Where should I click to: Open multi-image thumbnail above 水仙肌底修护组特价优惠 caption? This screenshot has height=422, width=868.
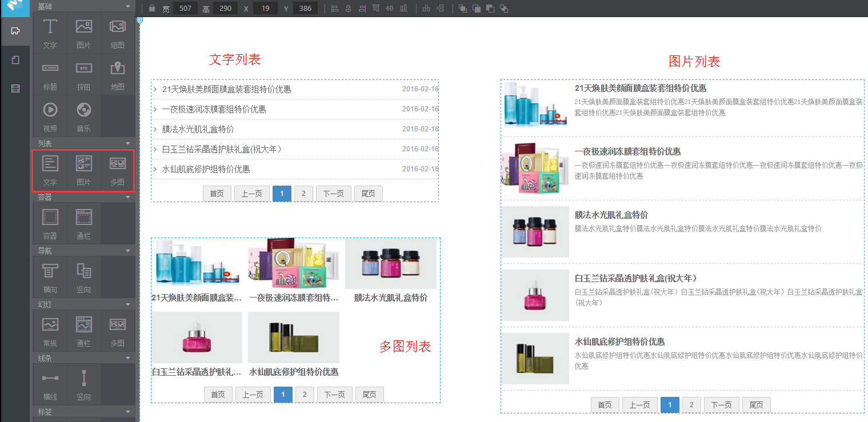click(x=294, y=337)
